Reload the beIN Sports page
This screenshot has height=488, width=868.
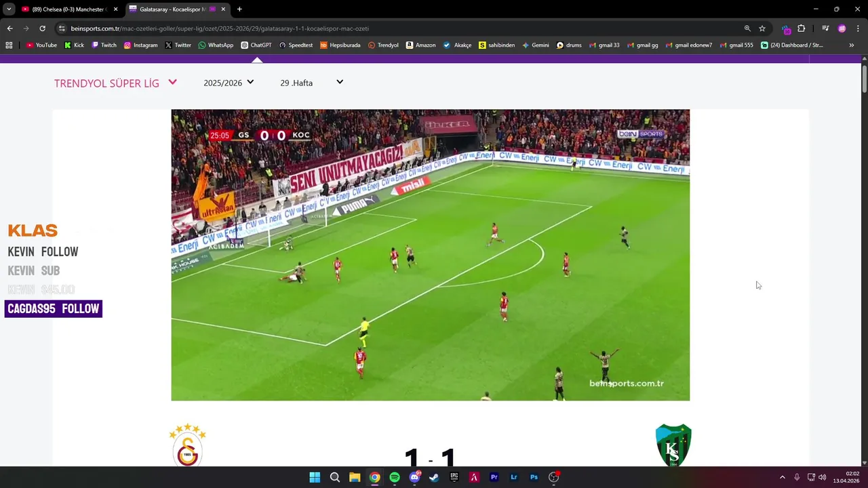pyautogui.click(x=42, y=28)
